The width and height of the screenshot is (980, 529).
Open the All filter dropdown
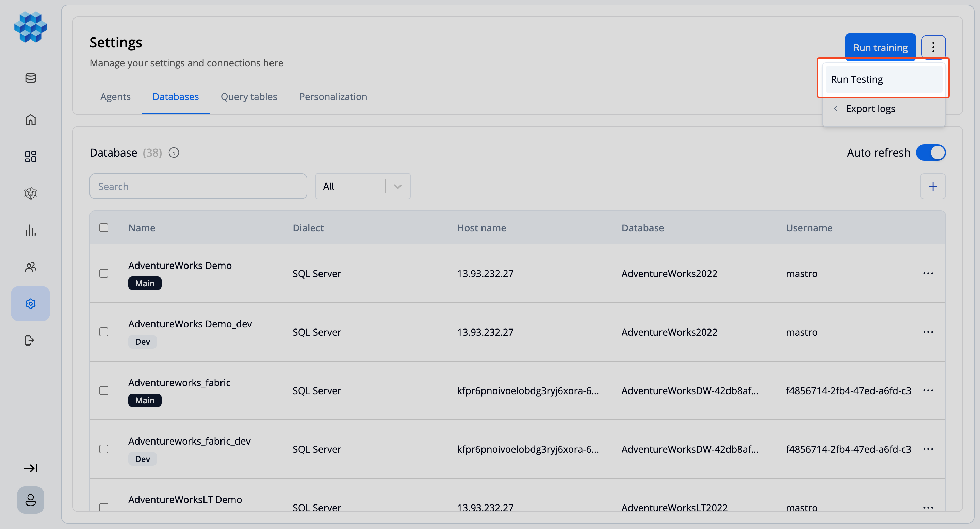click(x=363, y=187)
